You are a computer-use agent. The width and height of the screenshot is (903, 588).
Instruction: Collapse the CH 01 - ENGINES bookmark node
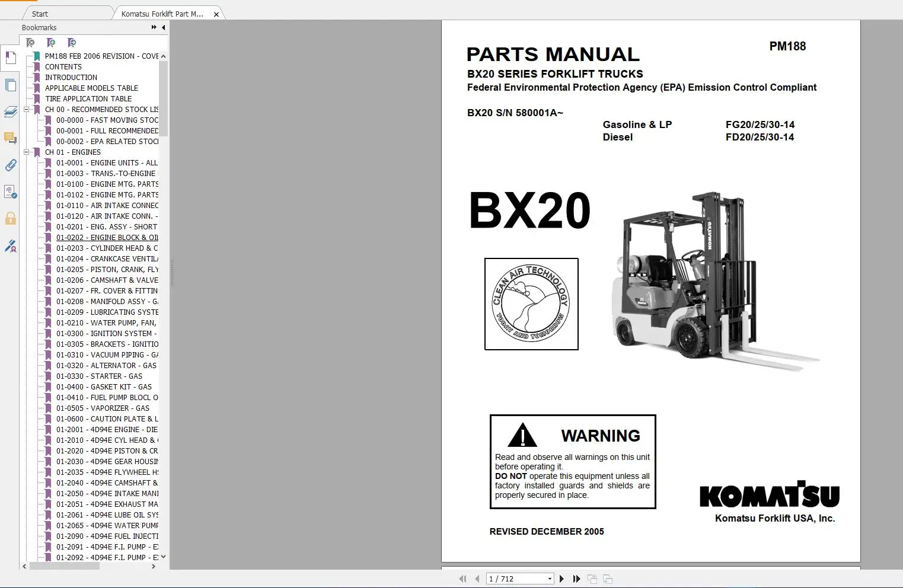[x=27, y=152]
